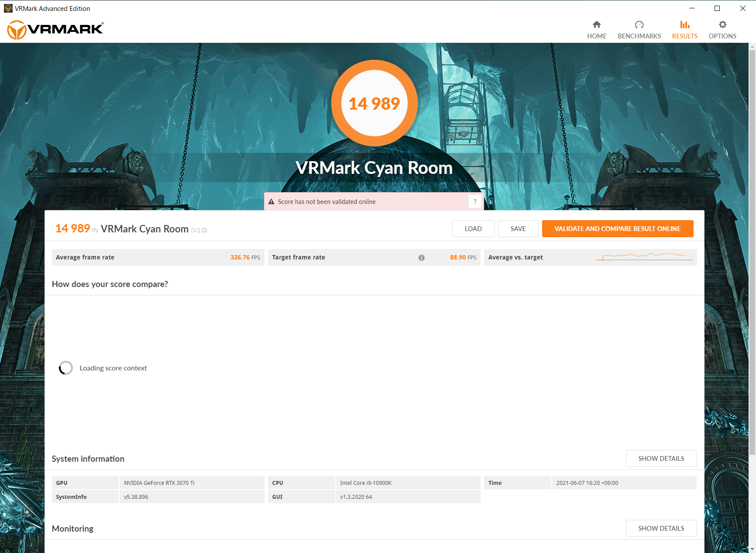This screenshot has height=553, width=756.
Task: Click 'Score has not been validated online' message
Action: click(x=326, y=202)
